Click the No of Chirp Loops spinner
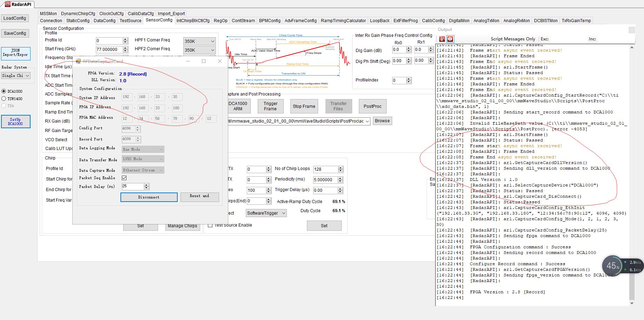The image size is (644, 320). click(x=340, y=169)
